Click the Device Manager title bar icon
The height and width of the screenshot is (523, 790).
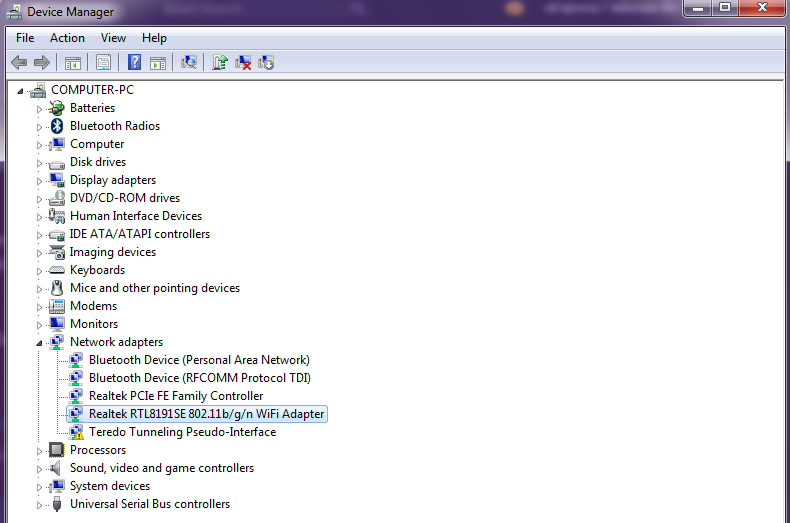(x=14, y=12)
